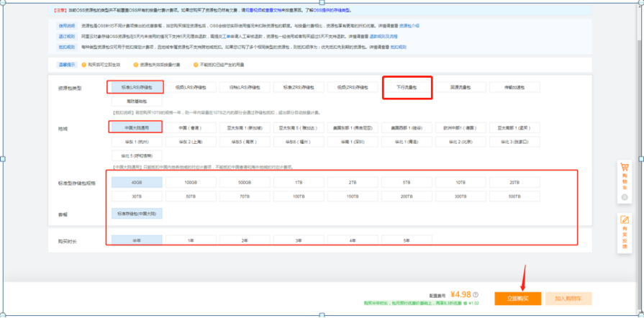Select the 500TB specification option

(x=514, y=196)
